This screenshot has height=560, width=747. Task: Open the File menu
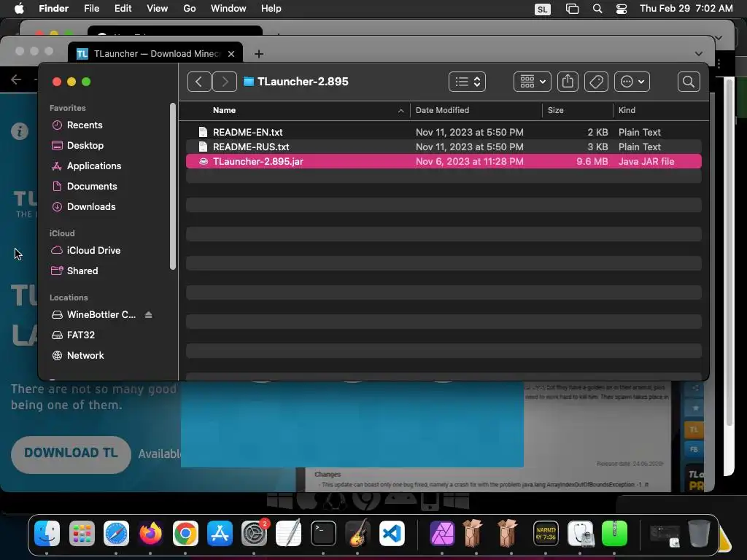click(91, 9)
